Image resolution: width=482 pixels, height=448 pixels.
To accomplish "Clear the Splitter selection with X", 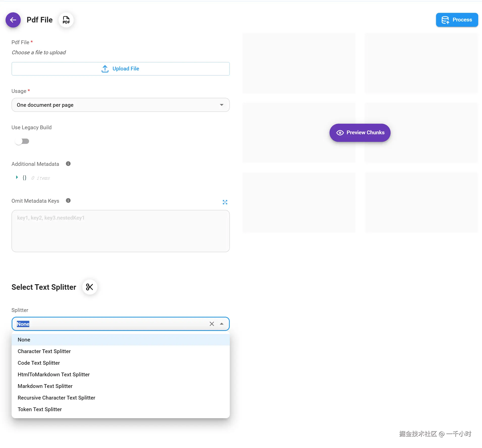I will click(212, 324).
